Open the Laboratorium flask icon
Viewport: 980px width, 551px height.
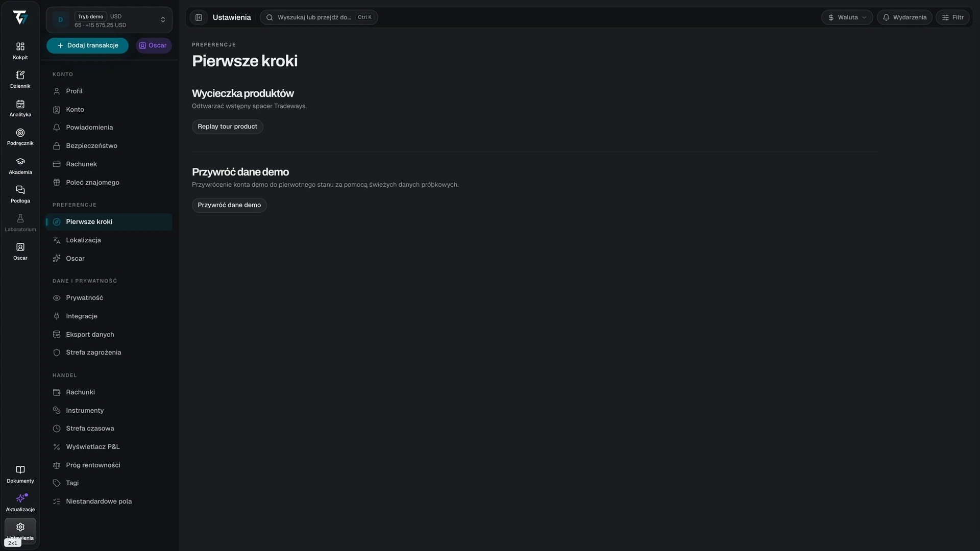tap(20, 218)
